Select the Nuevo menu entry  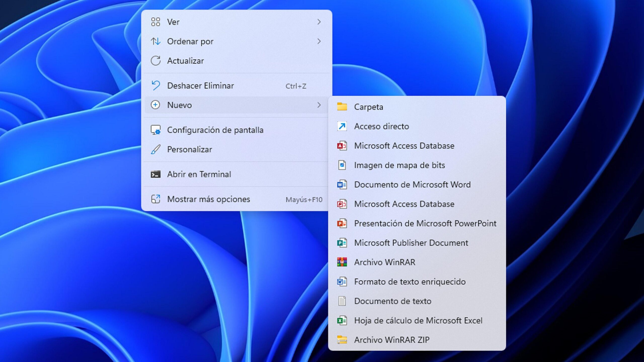(236, 105)
